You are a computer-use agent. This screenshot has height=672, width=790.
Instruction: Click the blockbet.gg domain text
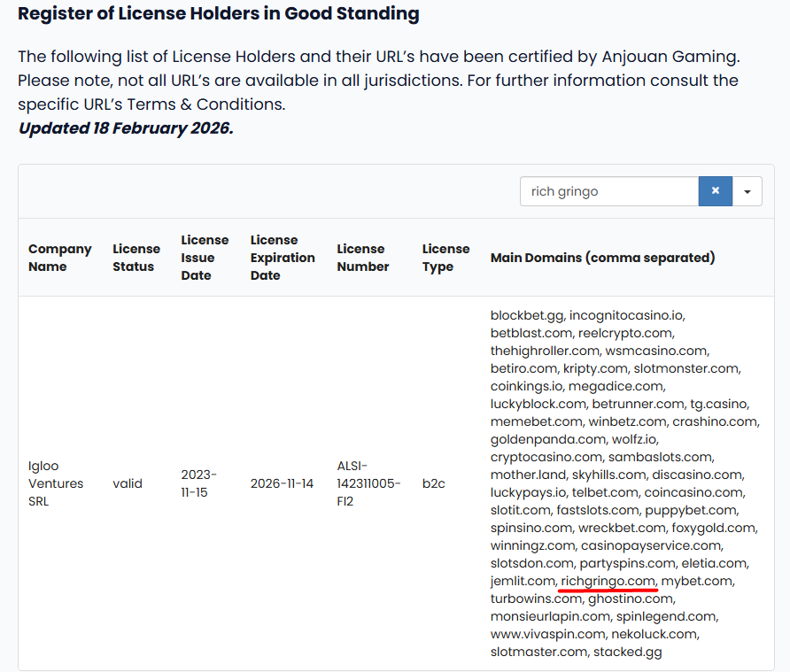tap(527, 315)
